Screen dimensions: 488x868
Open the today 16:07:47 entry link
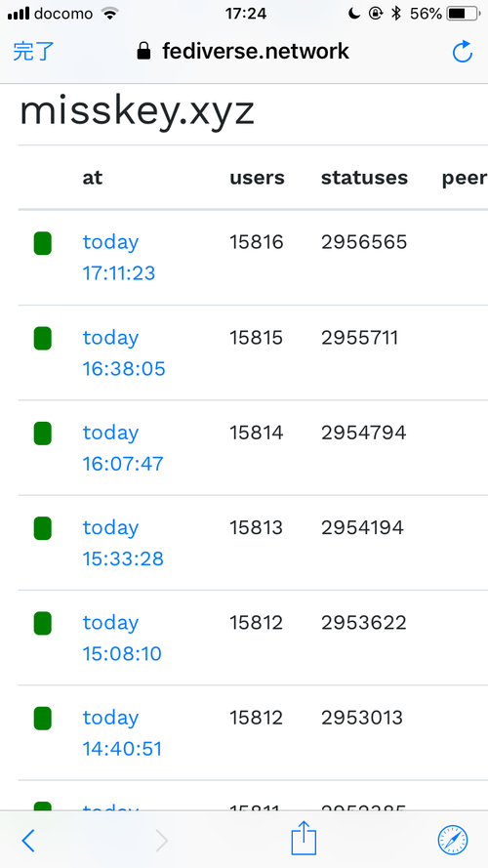(123, 448)
